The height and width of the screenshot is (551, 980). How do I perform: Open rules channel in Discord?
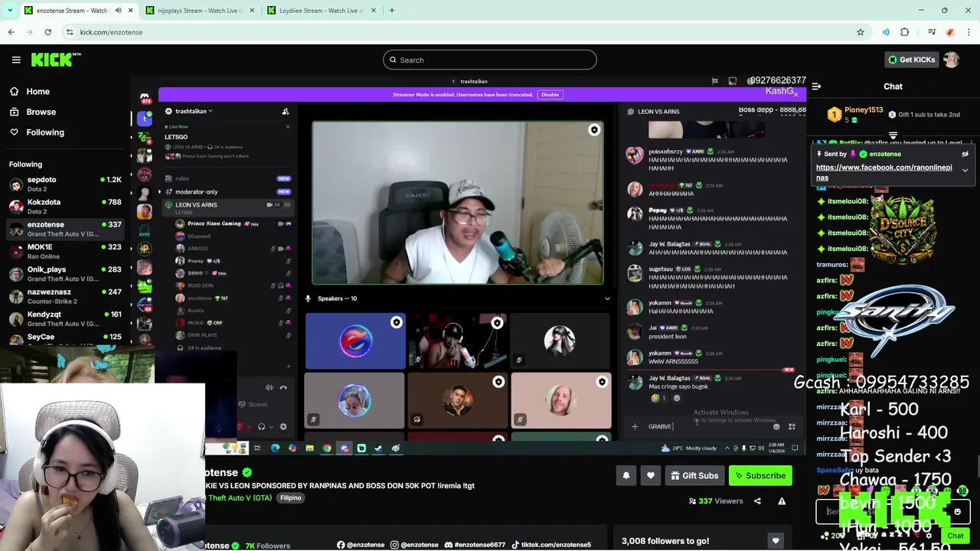228,179
